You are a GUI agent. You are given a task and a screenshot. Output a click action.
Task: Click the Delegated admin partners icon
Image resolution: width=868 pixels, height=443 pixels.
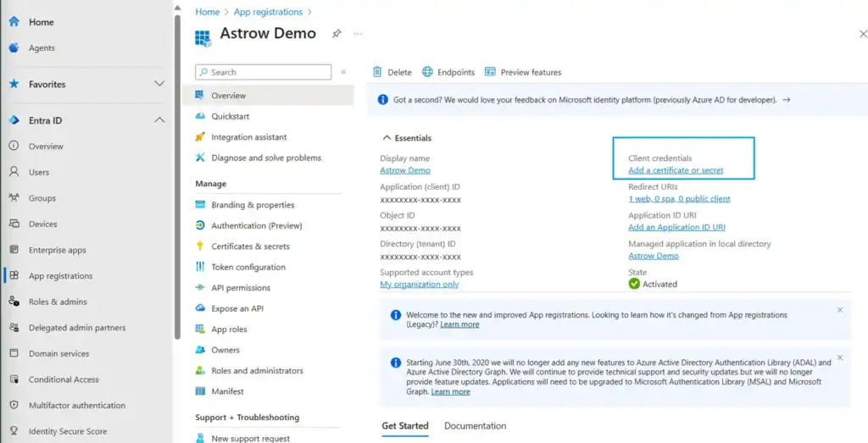pos(14,328)
